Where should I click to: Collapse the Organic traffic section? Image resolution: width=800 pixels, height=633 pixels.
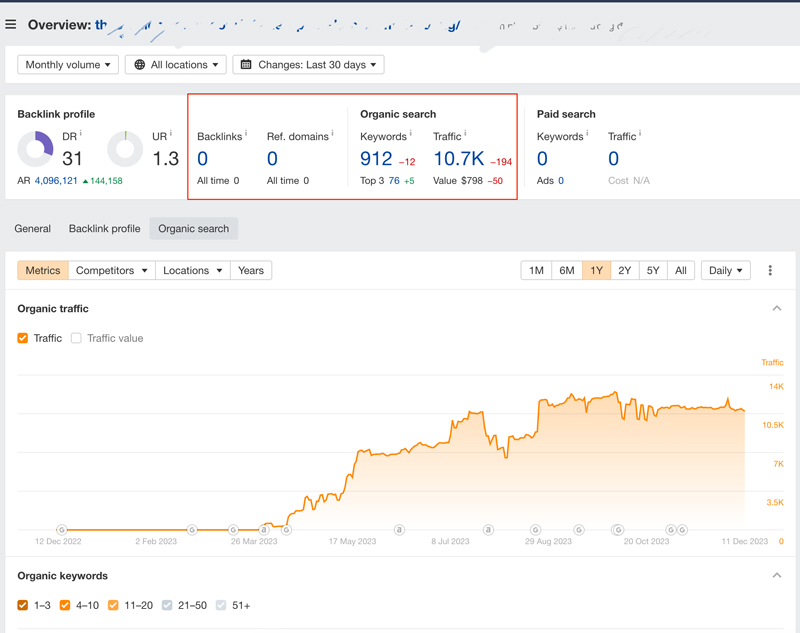coord(777,309)
